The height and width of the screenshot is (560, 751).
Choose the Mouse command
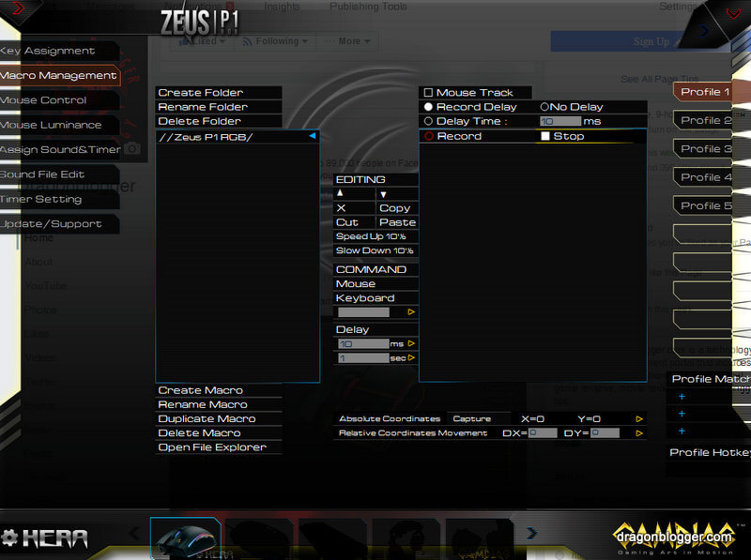(375, 284)
